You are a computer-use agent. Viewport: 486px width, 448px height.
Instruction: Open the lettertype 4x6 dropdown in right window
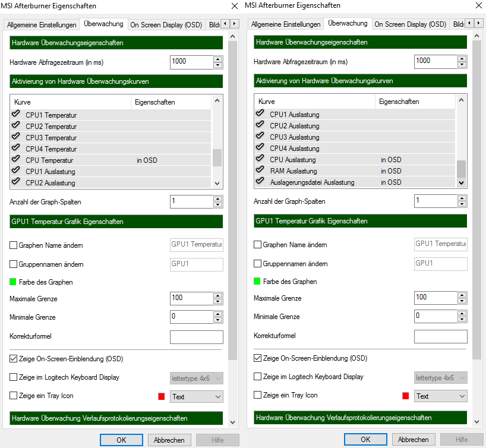441,378
